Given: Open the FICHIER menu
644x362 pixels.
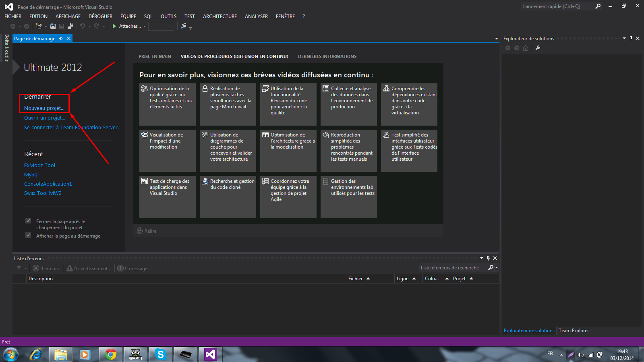Looking at the screenshot, I should pos(13,17).
